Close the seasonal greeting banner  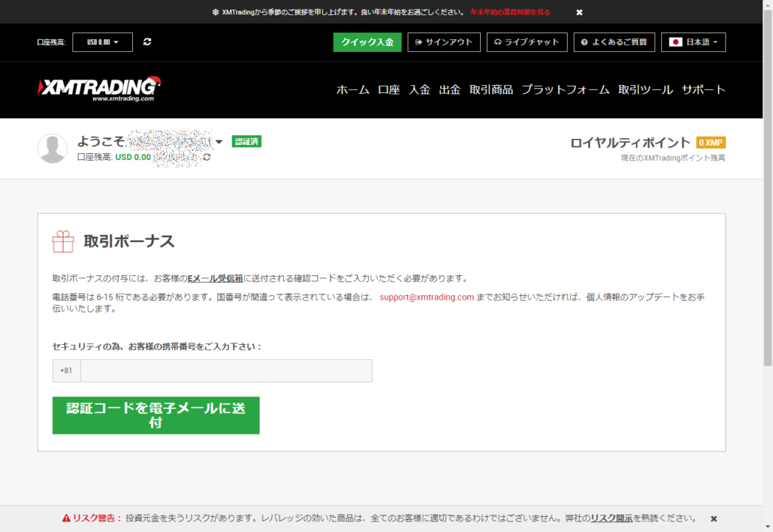pos(579,12)
